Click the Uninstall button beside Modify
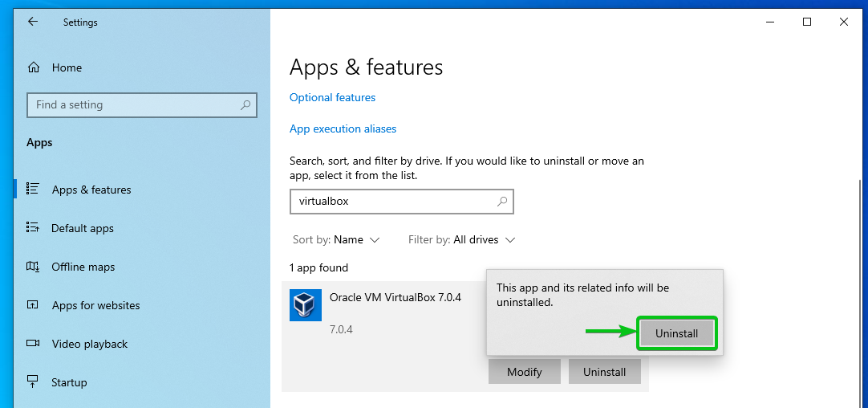This screenshot has height=408, width=868. tap(605, 371)
